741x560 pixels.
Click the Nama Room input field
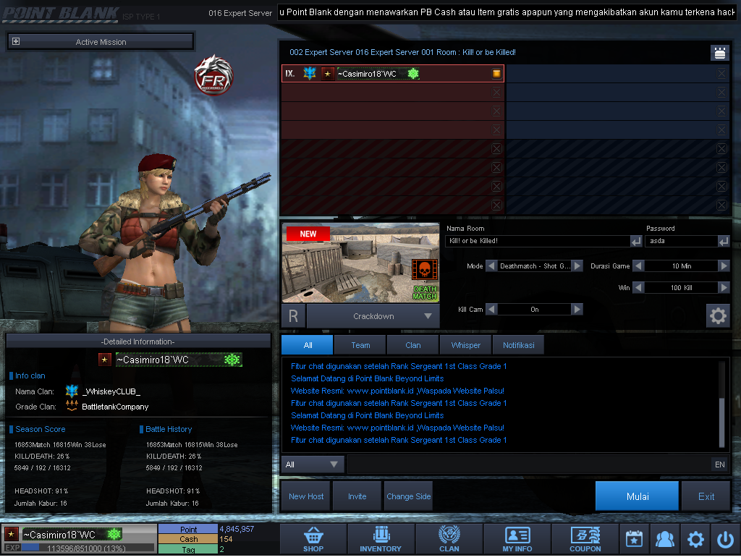point(538,241)
